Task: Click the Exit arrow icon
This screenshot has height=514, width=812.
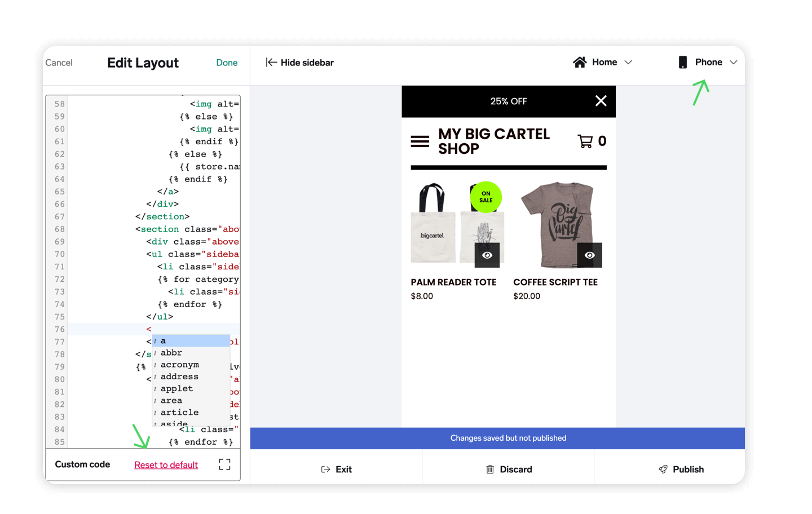Action: (325, 469)
